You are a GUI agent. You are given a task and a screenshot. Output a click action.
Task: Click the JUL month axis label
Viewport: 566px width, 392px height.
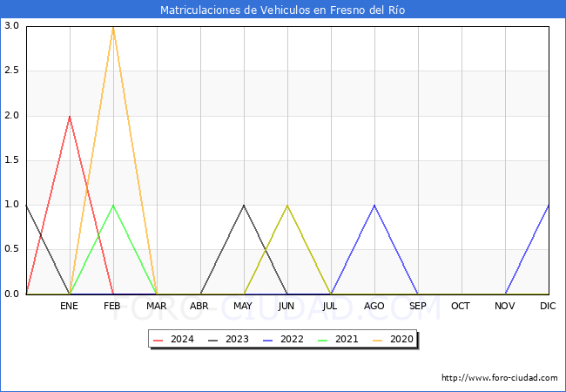click(330, 306)
